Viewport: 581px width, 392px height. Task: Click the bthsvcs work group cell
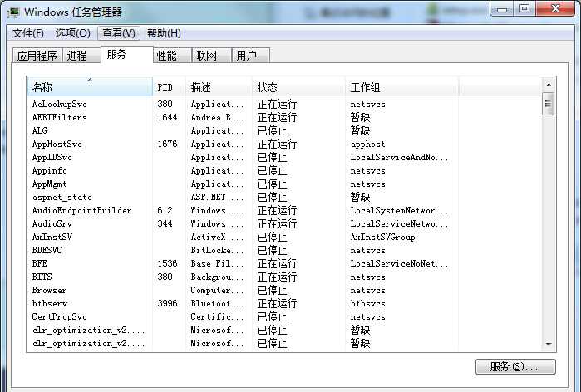(368, 303)
